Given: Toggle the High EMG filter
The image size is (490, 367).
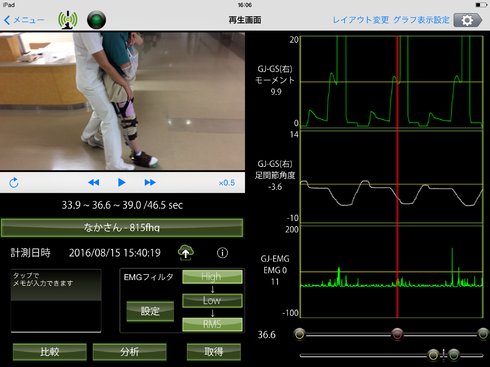Looking at the screenshot, I should click(212, 277).
